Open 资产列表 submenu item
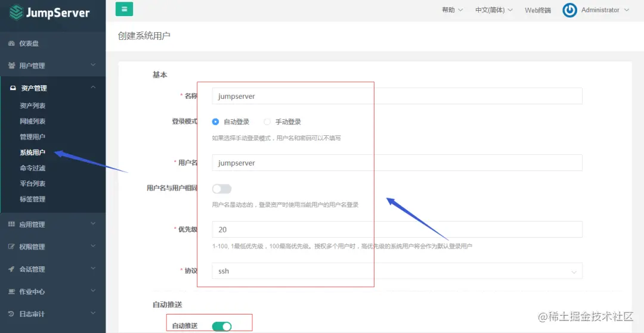Screen dimensions: 644x333 click(x=32, y=106)
